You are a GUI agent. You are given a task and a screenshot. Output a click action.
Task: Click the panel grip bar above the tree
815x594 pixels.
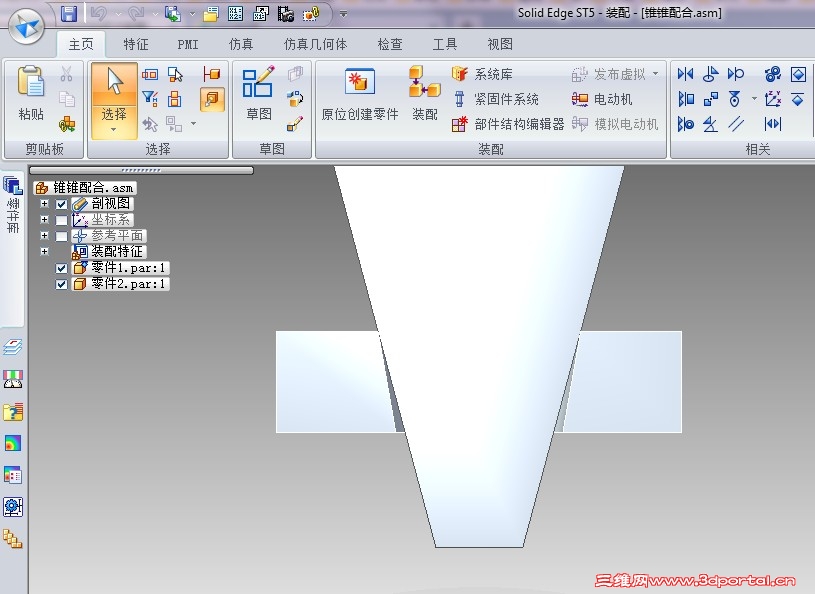coord(141,170)
